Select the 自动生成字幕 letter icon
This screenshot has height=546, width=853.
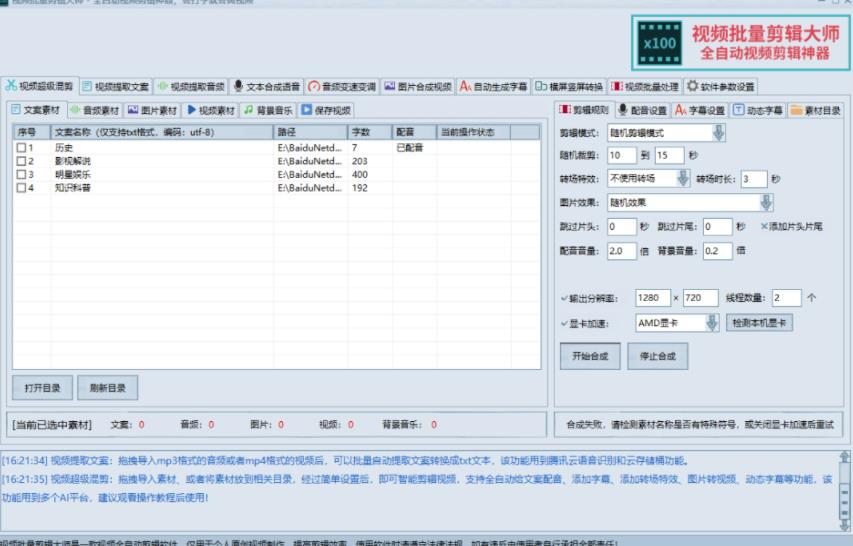pyautogui.click(x=465, y=86)
